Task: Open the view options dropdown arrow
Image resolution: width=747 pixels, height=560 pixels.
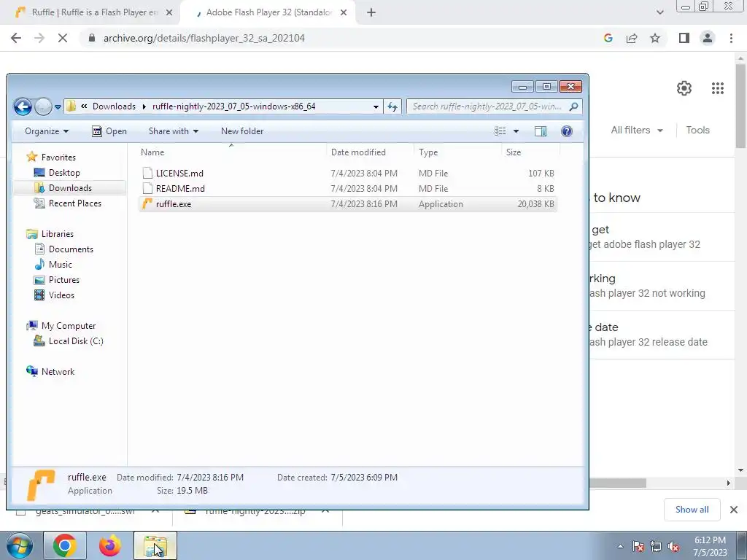Action: click(516, 131)
